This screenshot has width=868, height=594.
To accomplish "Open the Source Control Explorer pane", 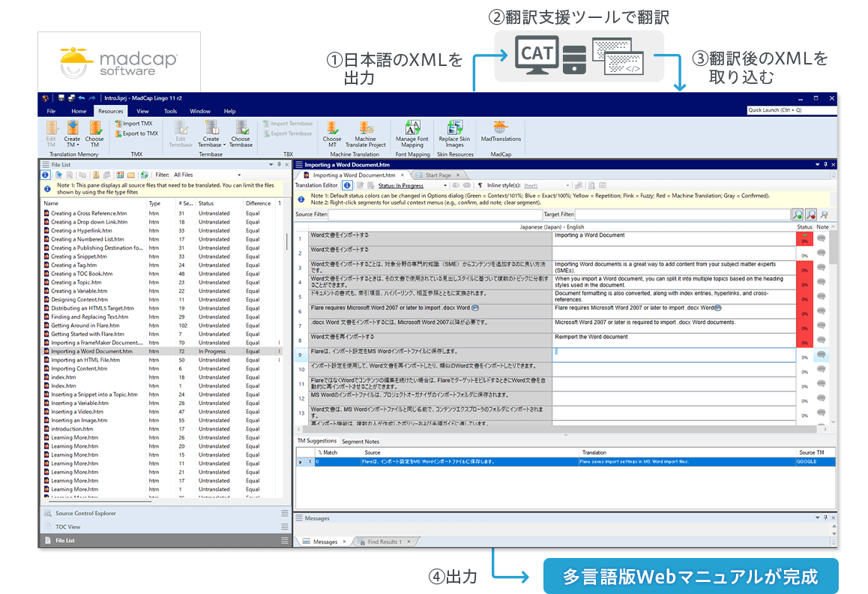I will coord(166,513).
